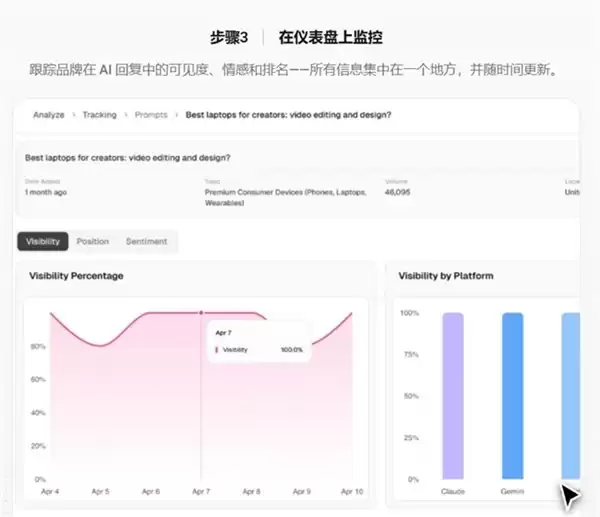Screen dimensions: 600x517
Task: Click the 75% label on platform chart
Action: coord(411,354)
